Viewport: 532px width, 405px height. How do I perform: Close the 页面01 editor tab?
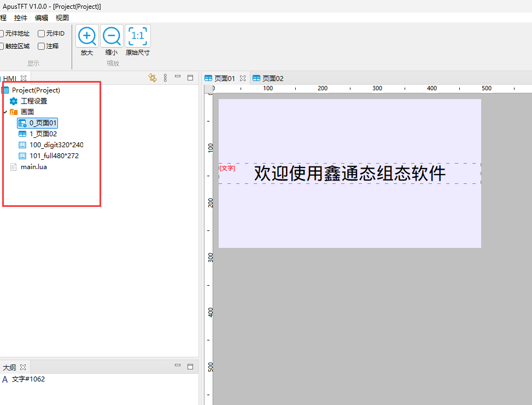[243, 78]
